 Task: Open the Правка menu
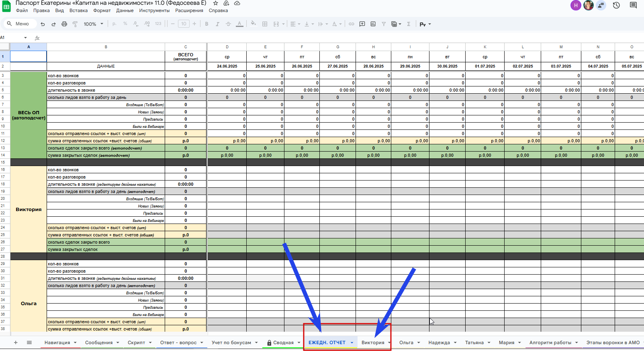coord(41,11)
